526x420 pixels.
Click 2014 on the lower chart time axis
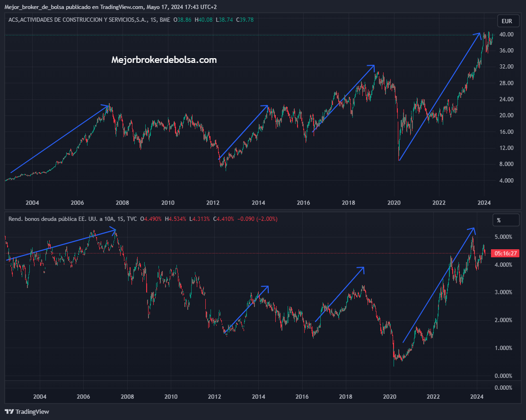258,396
